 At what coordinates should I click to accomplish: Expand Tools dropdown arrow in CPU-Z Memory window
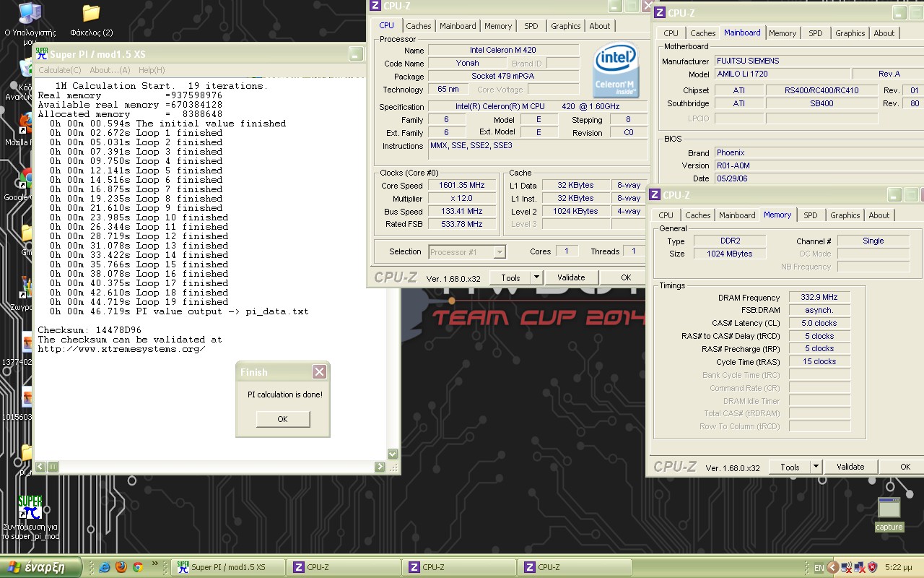[816, 467]
